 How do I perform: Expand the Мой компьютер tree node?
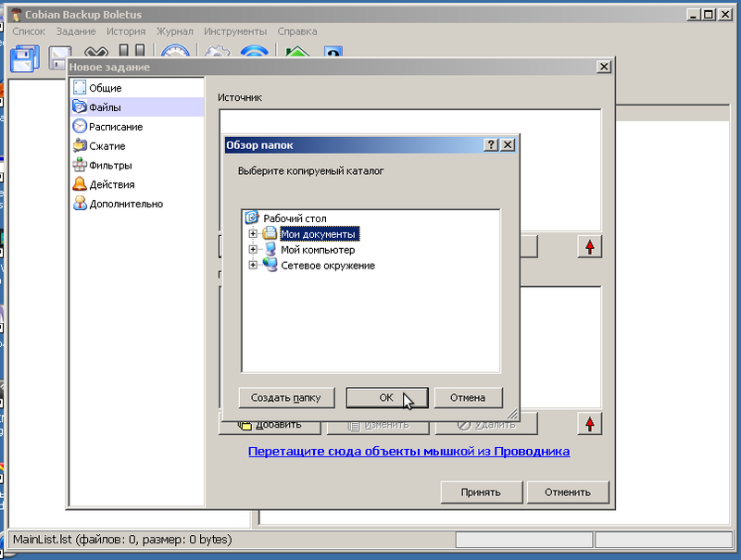pos(253,250)
